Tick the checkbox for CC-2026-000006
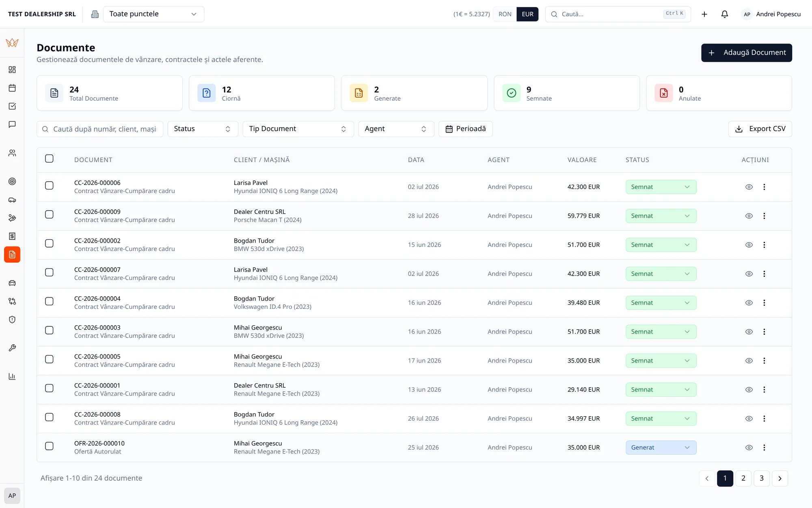The height and width of the screenshot is (508, 812). click(49, 185)
